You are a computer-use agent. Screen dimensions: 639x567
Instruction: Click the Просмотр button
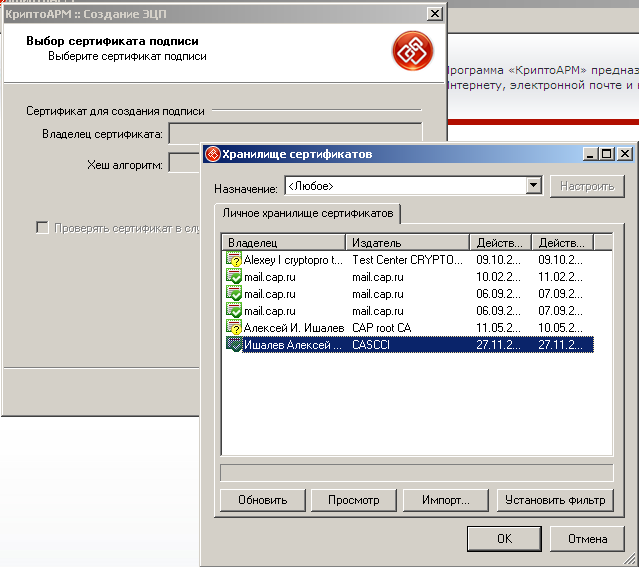[x=354, y=500]
